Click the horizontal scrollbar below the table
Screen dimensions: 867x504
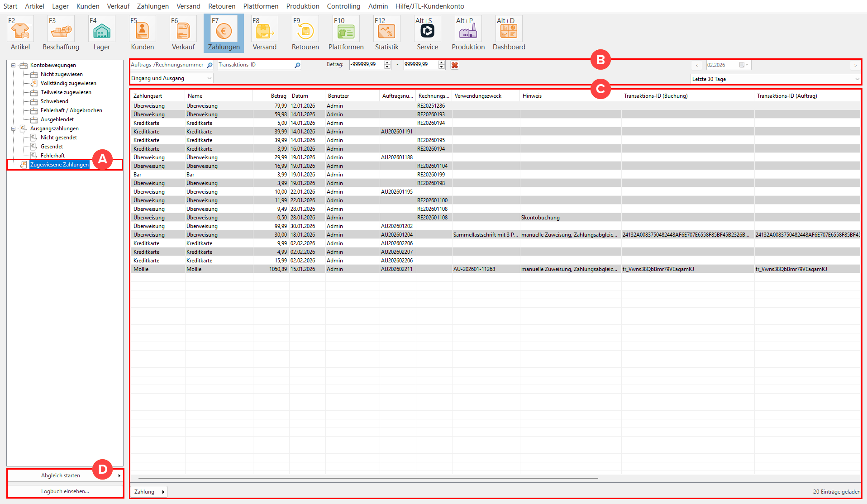click(x=367, y=478)
